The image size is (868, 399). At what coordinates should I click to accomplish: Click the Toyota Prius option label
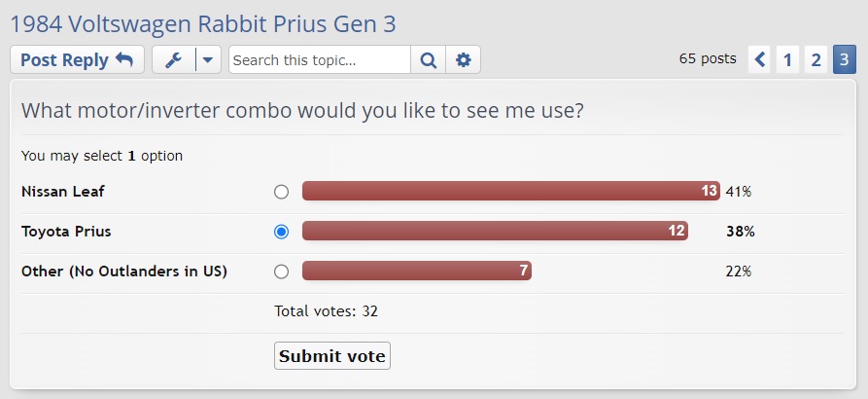[66, 232]
